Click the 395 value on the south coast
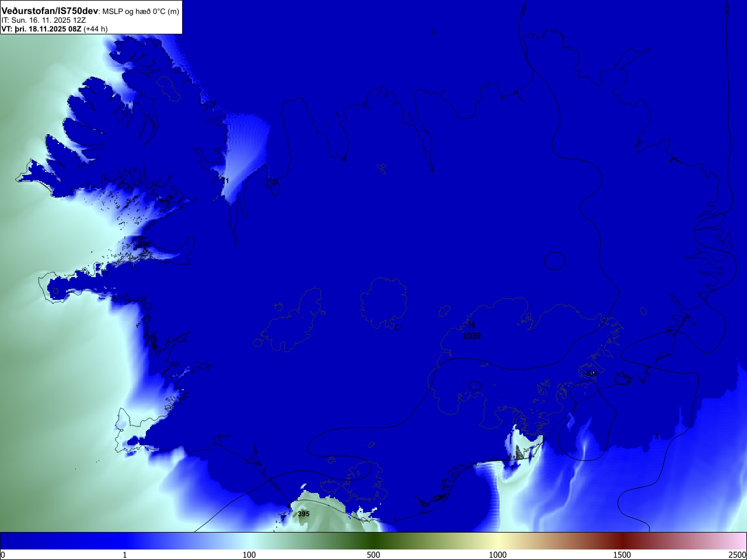This screenshot has height=560, width=747. coord(304,514)
